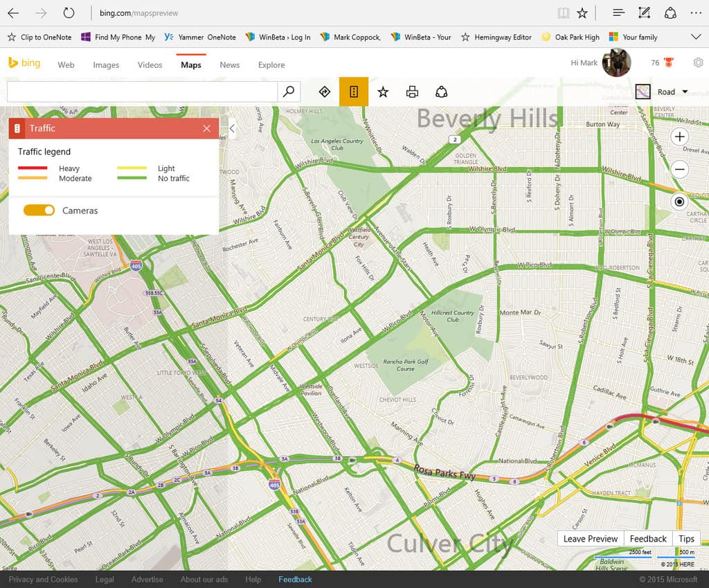Open reading view book icon
The height and width of the screenshot is (588, 709).
(x=564, y=13)
